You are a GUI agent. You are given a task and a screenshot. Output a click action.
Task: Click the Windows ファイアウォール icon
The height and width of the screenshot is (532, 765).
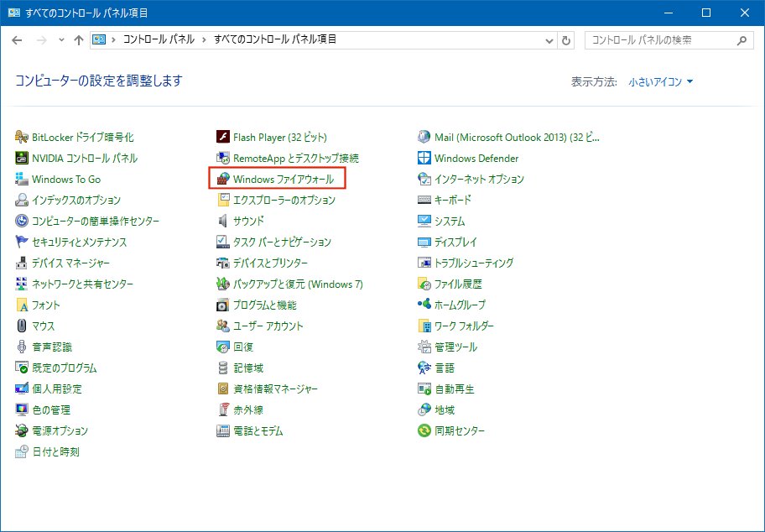(x=223, y=179)
